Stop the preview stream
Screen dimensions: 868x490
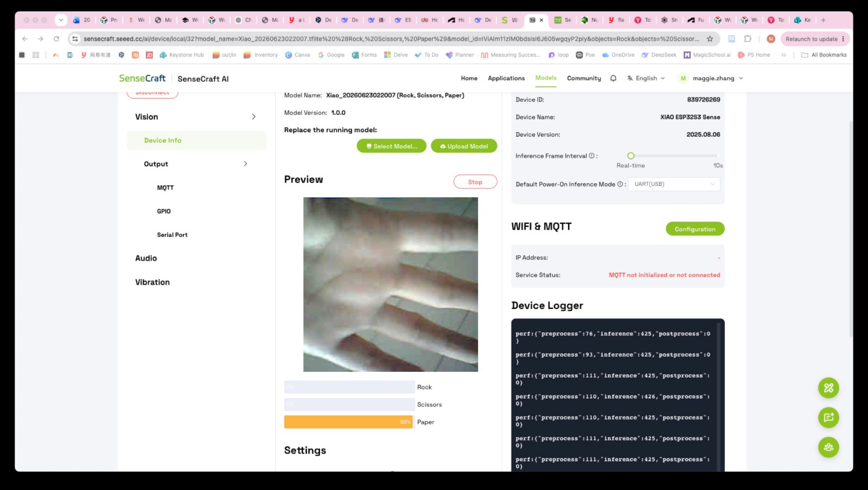[x=475, y=182]
